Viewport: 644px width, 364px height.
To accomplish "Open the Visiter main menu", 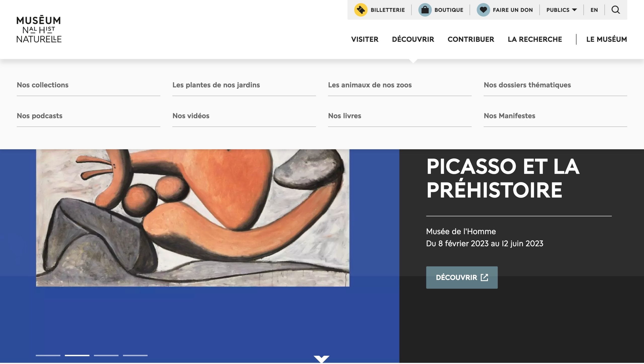I will (365, 39).
